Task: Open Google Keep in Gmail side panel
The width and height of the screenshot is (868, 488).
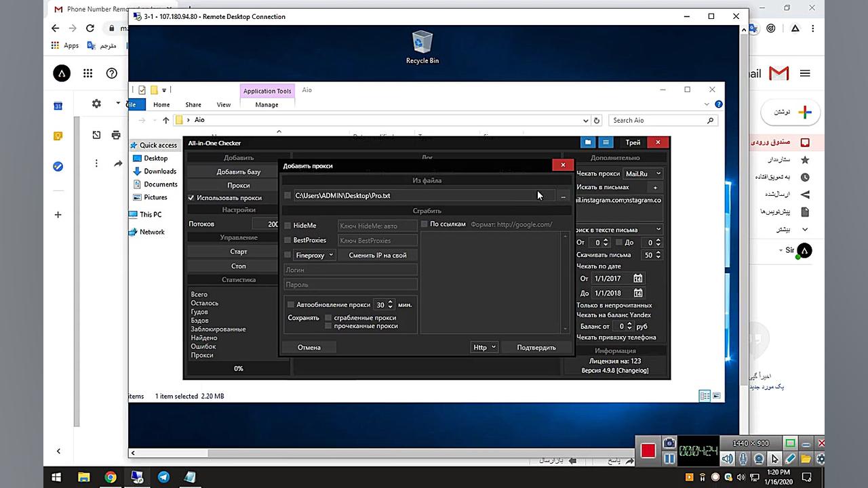Action: click(58, 136)
